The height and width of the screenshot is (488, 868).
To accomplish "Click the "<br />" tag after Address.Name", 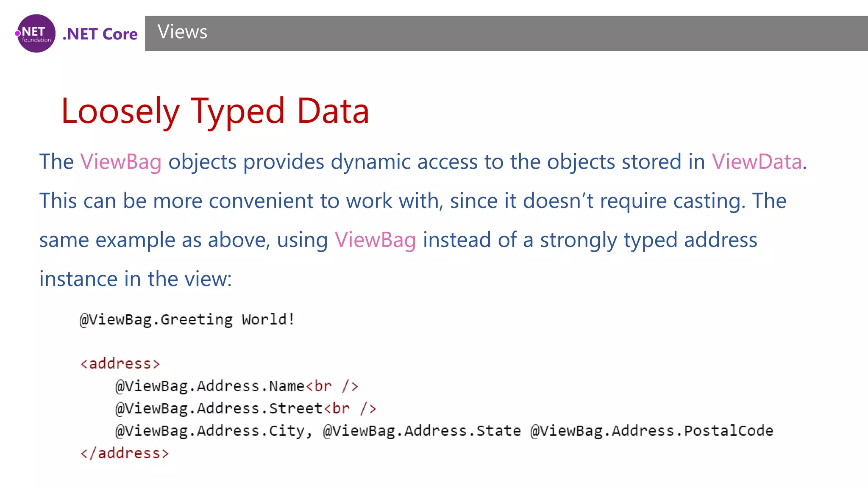I will click(332, 386).
